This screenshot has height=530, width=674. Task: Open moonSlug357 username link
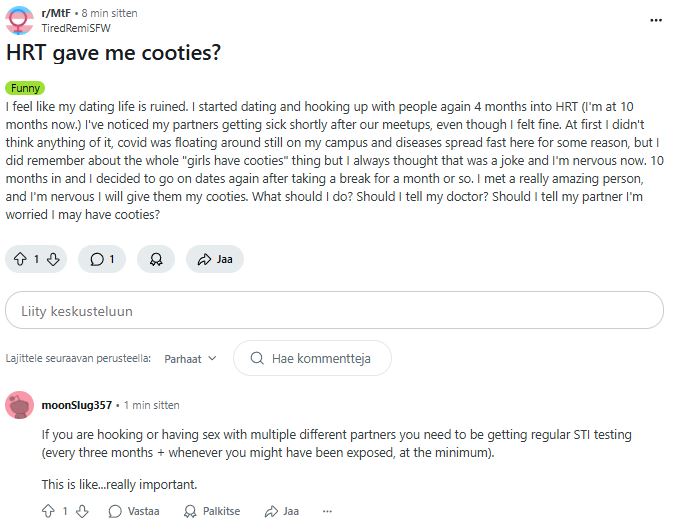coord(77,405)
